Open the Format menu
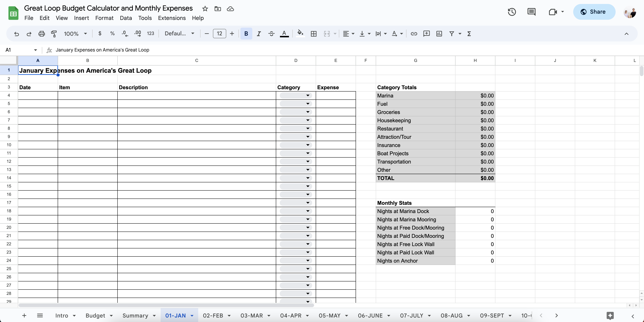The image size is (644, 322). tap(104, 18)
